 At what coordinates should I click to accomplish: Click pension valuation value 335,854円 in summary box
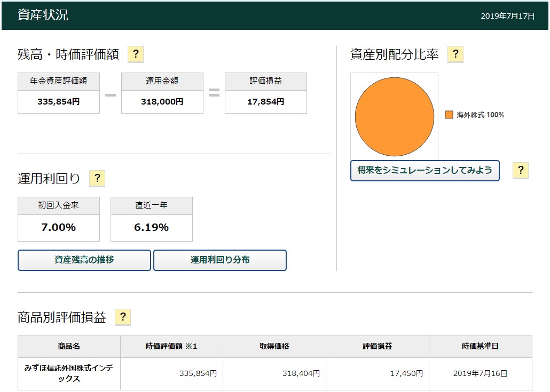(x=59, y=101)
